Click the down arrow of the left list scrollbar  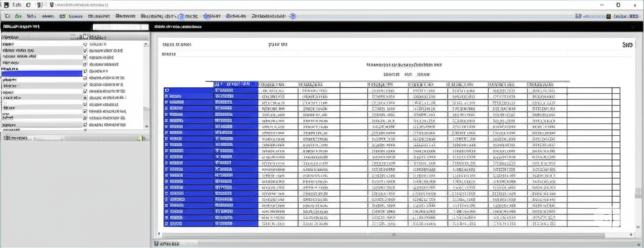pyautogui.click(x=147, y=126)
